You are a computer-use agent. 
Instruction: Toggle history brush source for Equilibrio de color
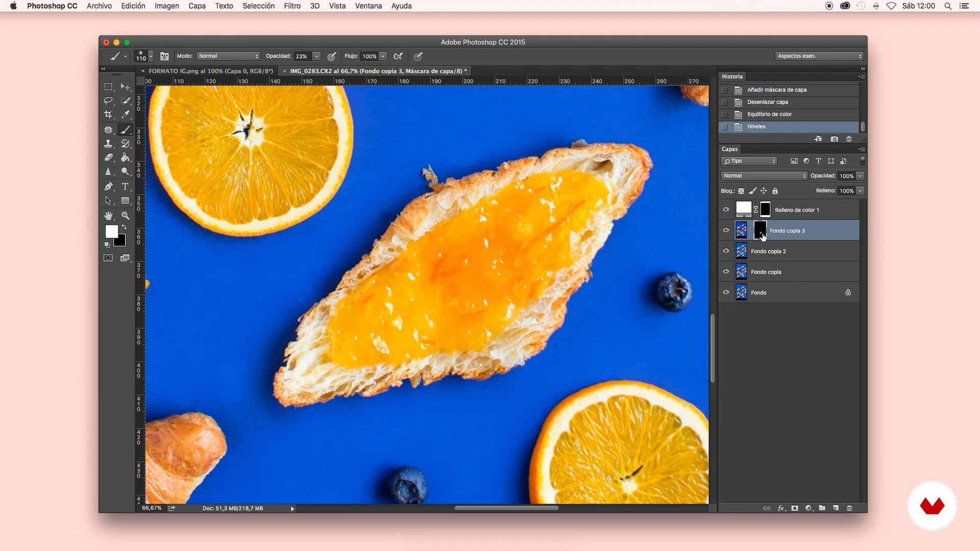pyautogui.click(x=724, y=114)
